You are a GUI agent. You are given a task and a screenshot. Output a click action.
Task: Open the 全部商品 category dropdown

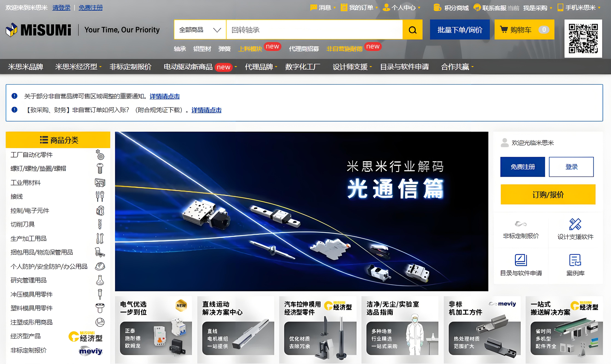tap(200, 30)
